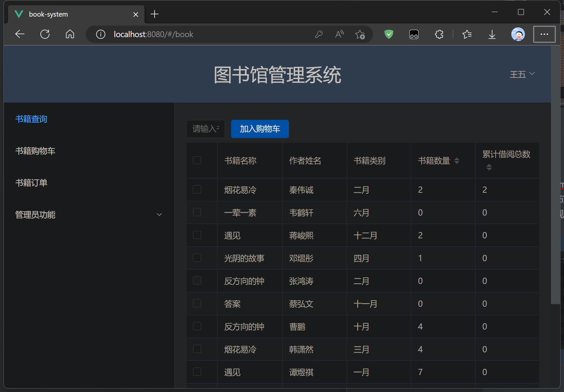Click the author name 韦鹤轩

tap(301, 213)
